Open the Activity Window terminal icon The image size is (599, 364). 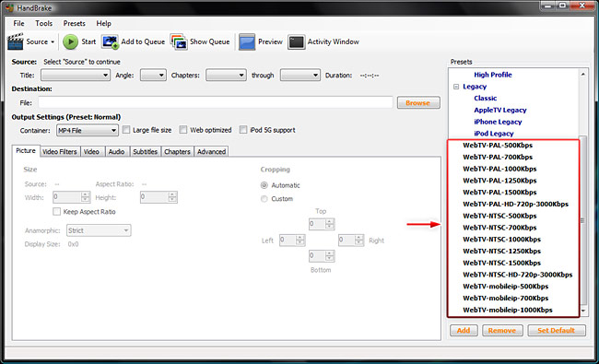pyautogui.click(x=297, y=42)
